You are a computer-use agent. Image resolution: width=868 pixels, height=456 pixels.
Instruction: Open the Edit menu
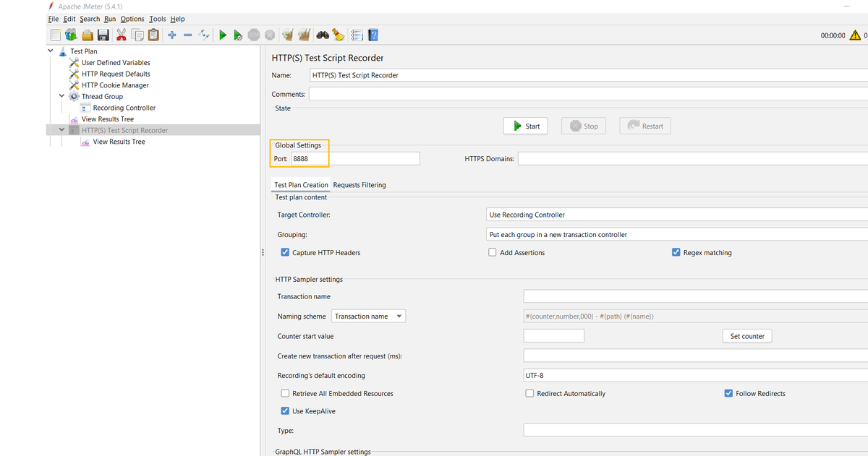pyautogui.click(x=69, y=19)
